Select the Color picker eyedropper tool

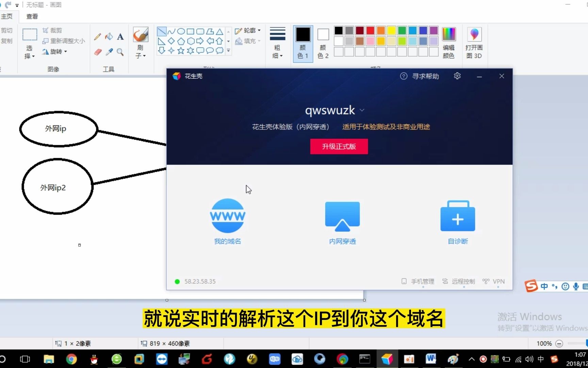click(x=109, y=52)
